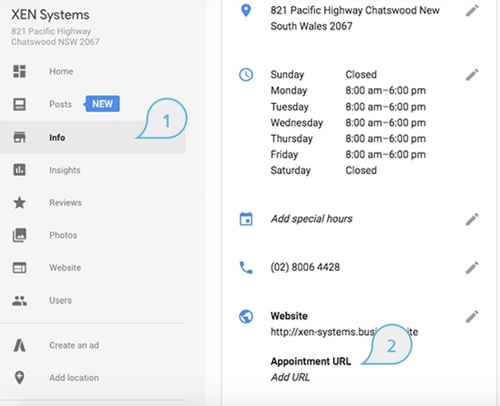500x406 pixels.
Task: Click the sidebar address Chatswood NSW 2067
Action: [x=55, y=42]
